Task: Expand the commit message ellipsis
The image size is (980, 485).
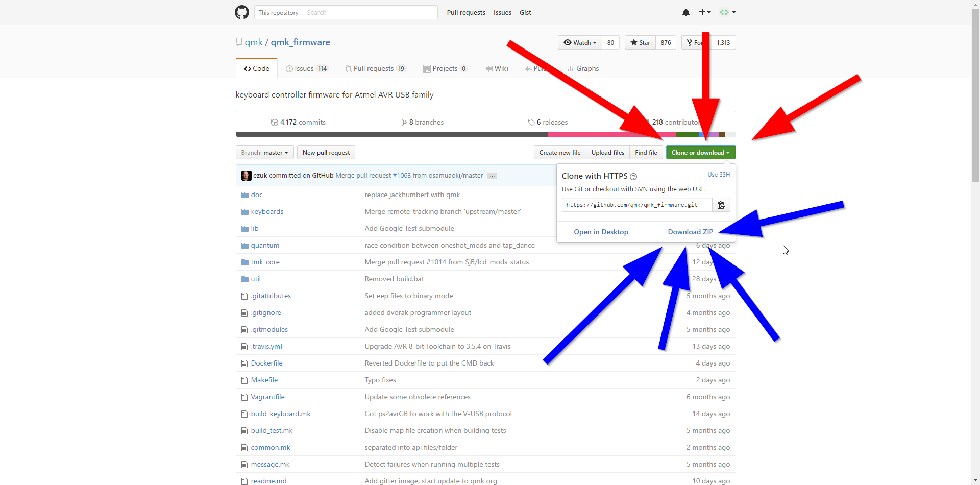Action: coord(492,176)
